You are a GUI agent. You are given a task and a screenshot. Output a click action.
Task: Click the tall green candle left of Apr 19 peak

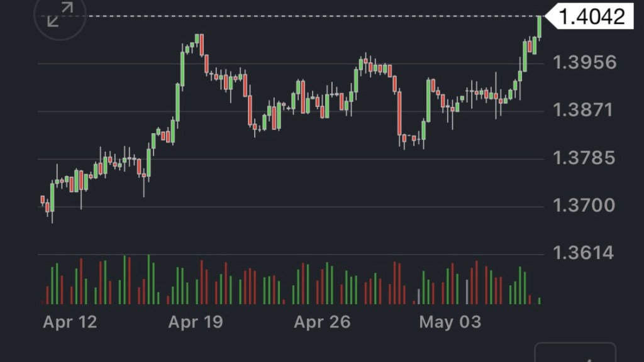182,69
